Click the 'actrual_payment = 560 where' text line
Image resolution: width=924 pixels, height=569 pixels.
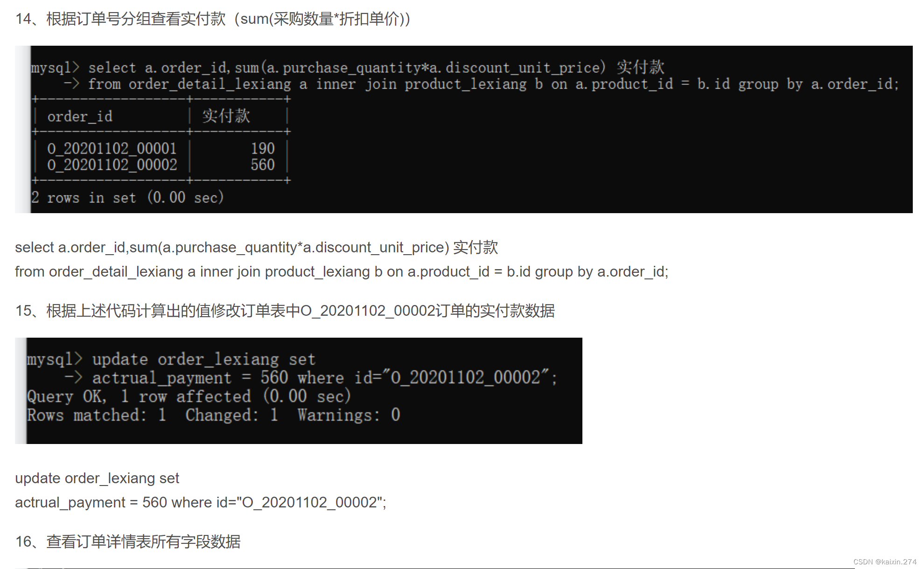point(201,502)
